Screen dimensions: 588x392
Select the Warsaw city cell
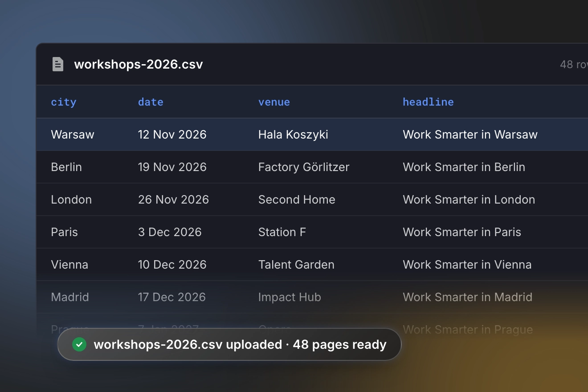point(73,135)
